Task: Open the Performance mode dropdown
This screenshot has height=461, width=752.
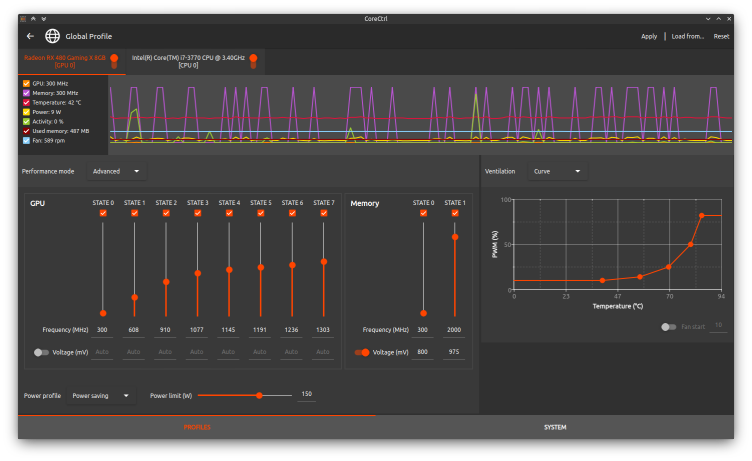Action: pyautogui.click(x=116, y=171)
